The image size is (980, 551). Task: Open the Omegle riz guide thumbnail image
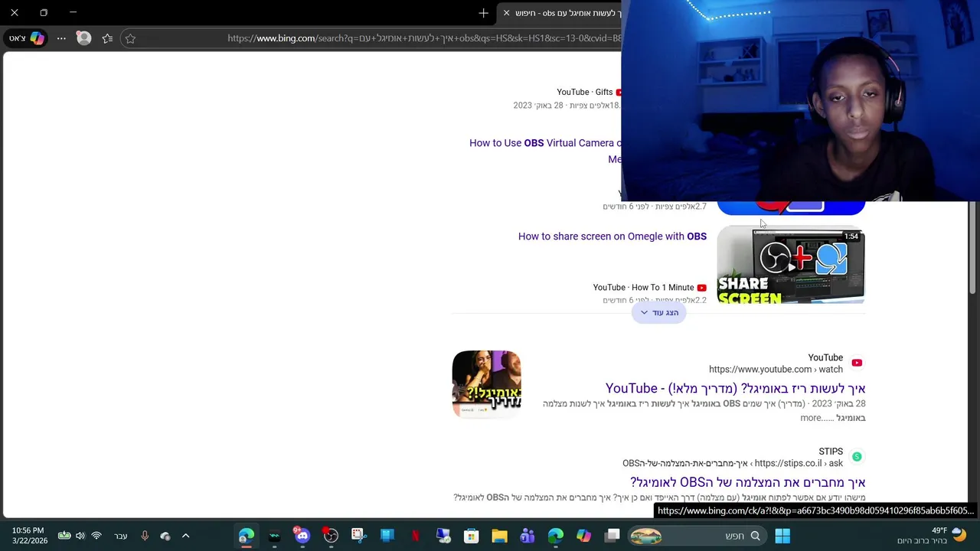(x=487, y=384)
